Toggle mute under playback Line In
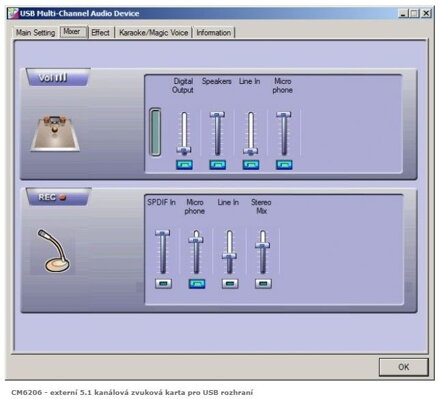This screenshot has width=439, height=399. click(251, 165)
